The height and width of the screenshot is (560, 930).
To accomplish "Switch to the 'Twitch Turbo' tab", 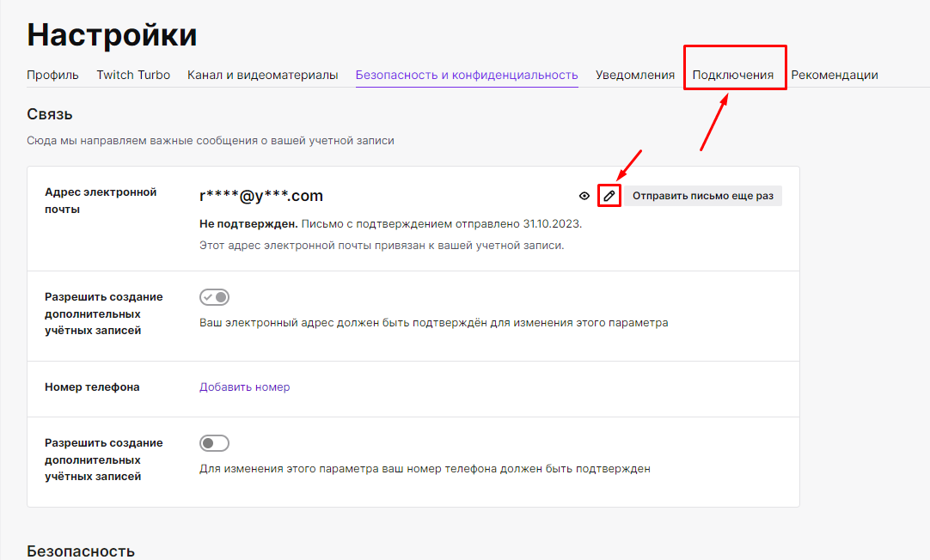I will point(133,75).
